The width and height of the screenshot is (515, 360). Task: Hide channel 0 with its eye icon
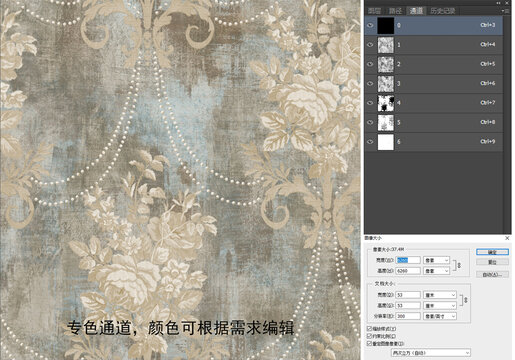click(x=370, y=25)
